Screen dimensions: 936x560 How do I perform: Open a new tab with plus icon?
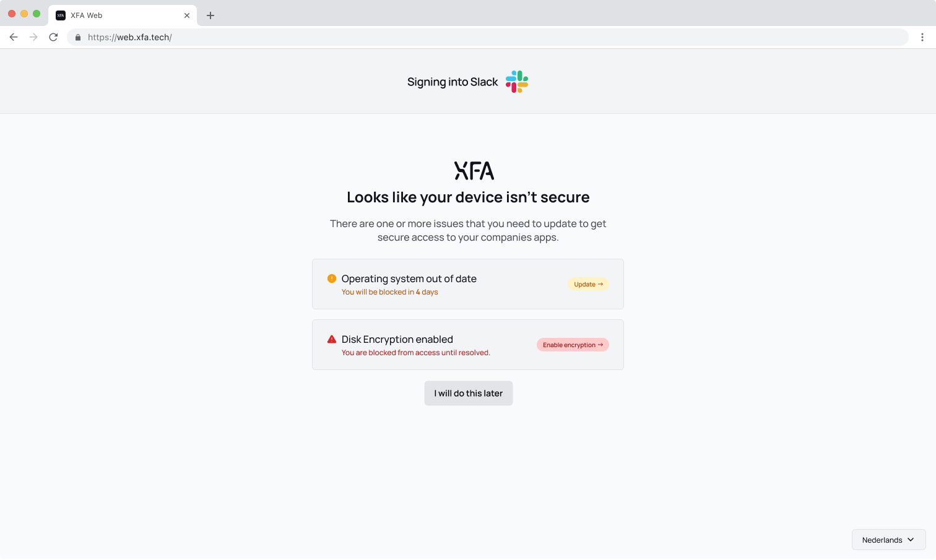click(210, 15)
